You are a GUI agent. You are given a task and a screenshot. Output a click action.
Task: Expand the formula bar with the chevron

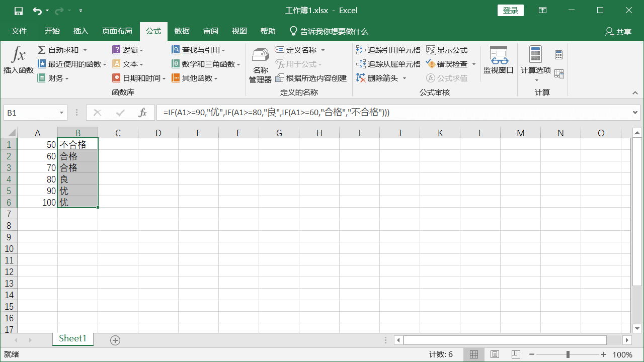click(x=635, y=113)
